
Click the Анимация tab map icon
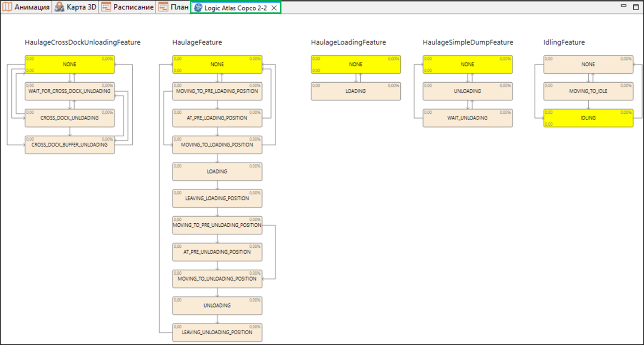(7, 7)
